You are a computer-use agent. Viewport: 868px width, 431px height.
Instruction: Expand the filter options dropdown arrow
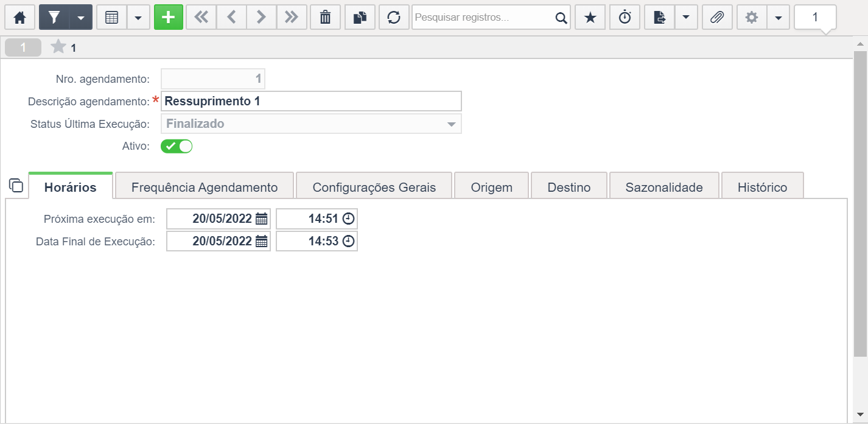click(x=81, y=18)
